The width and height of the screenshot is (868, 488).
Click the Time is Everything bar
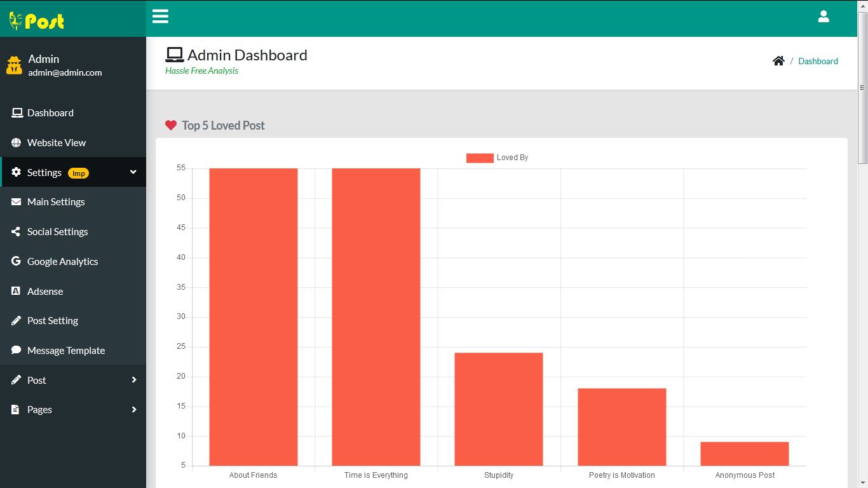pyautogui.click(x=376, y=317)
